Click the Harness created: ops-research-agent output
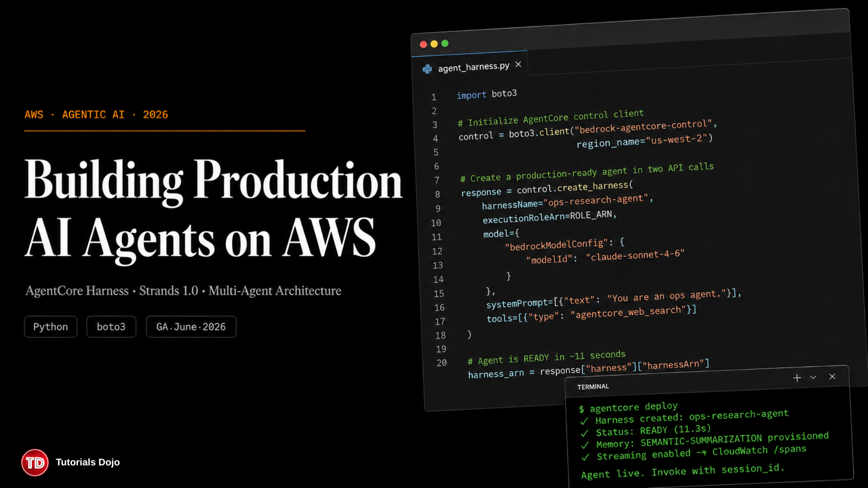This screenshot has height=488, width=868. (692, 417)
